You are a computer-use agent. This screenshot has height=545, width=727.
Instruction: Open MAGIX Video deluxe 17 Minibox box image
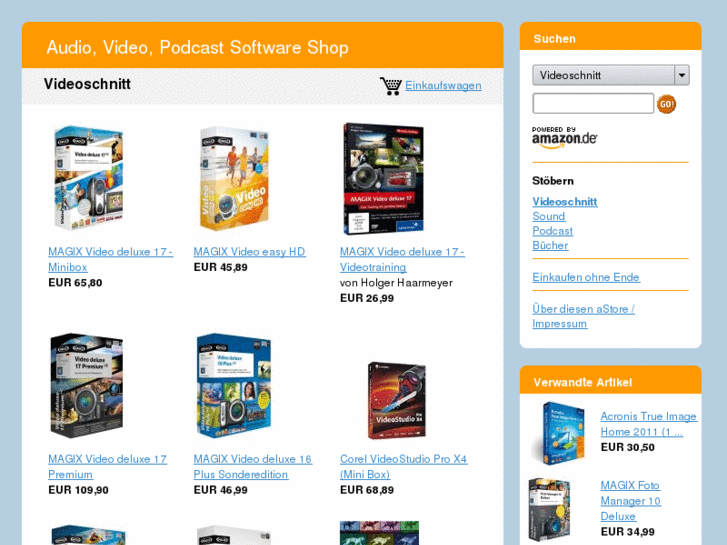tap(89, 178)
